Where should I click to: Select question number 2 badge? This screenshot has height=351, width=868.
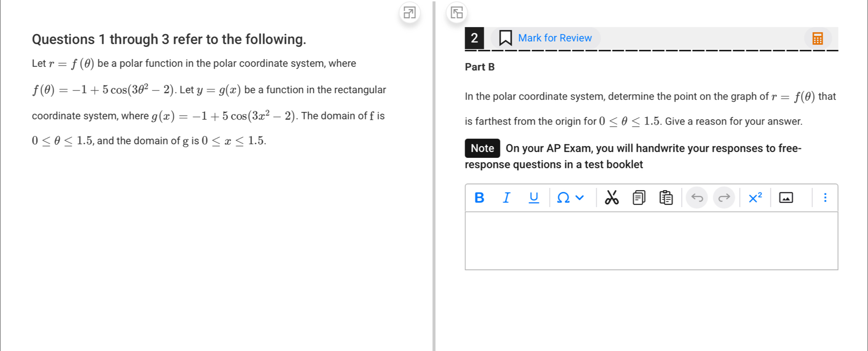click(474, 38)
